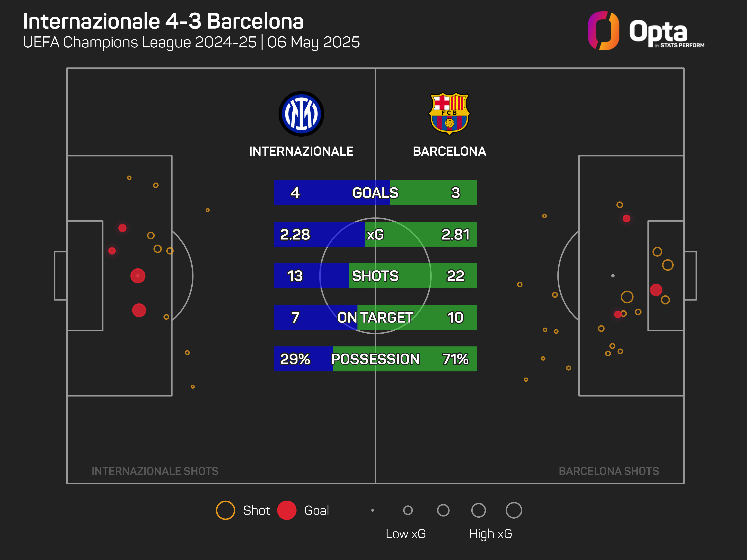Click the smallest Low xG legend dot
Screen dimensions: 747x560
(373, 510)
